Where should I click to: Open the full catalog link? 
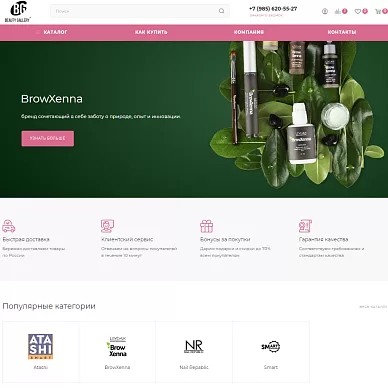(x=373, y=307)
